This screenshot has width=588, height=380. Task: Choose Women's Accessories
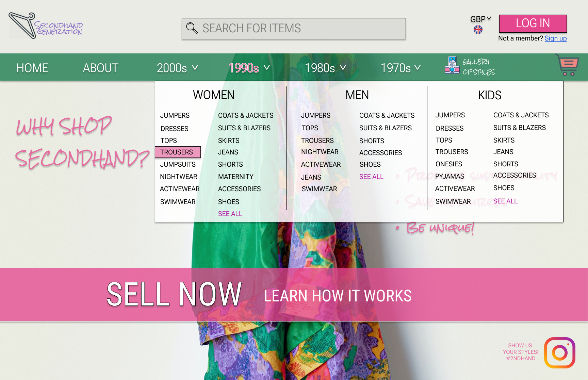tap(240, 189)
